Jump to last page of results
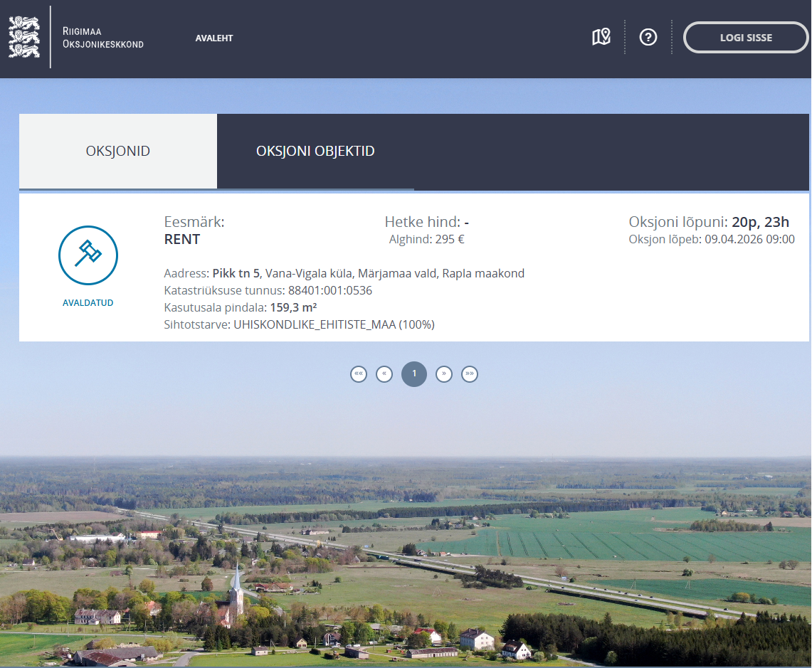 470,374
